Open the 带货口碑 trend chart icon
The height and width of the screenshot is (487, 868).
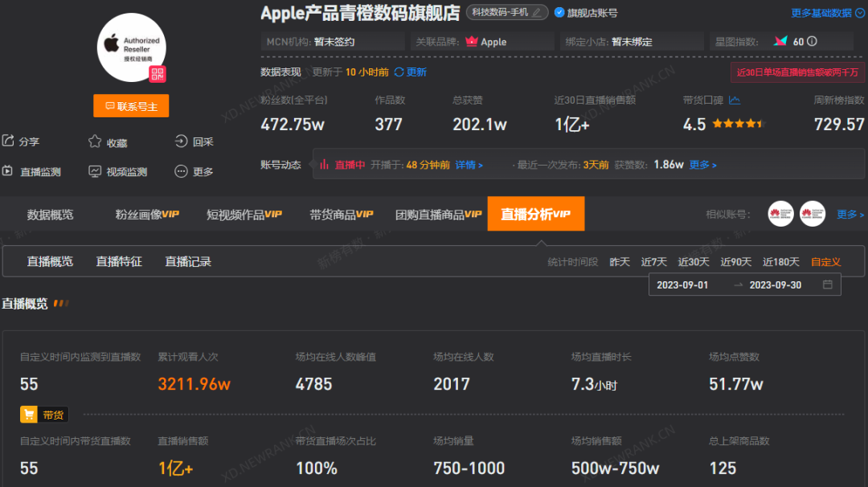point(735,100)
